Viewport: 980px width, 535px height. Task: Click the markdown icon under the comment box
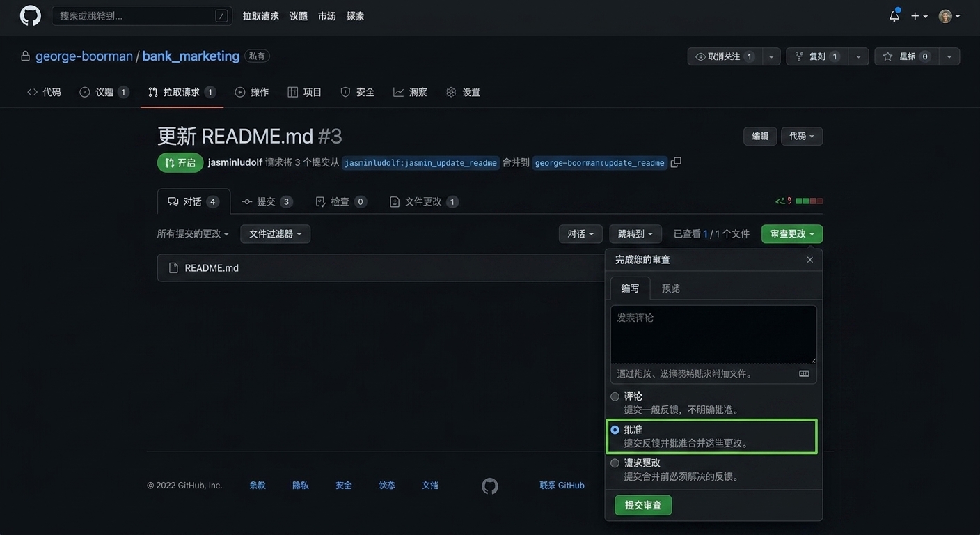pyautogui.click(x=804, y=373)
